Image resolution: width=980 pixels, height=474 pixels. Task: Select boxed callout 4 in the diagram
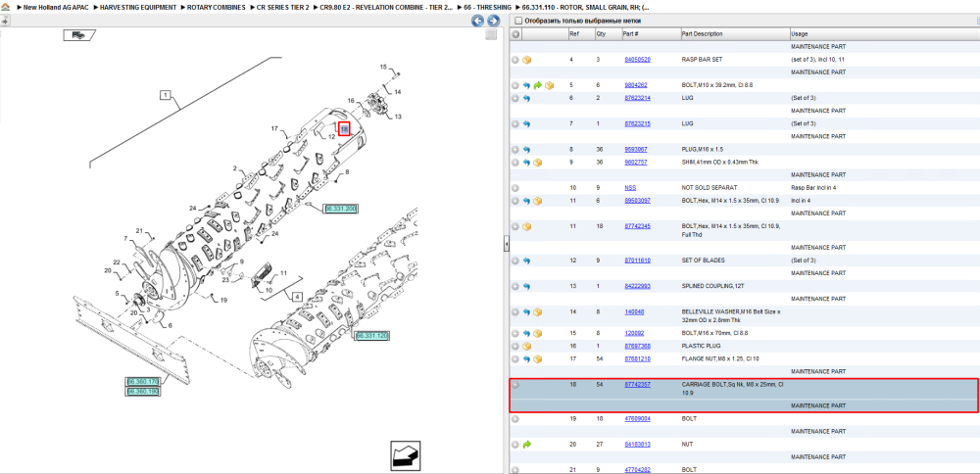(x=297, y=296)
